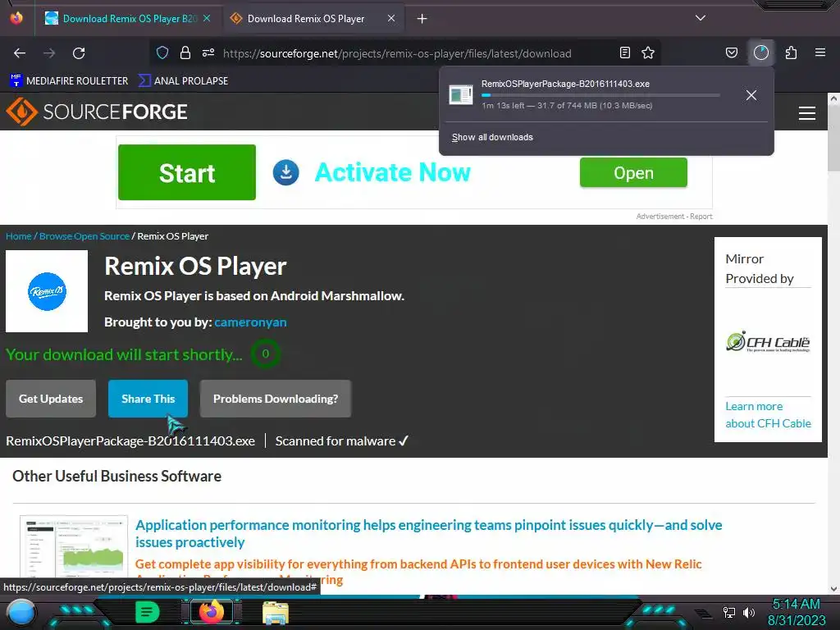
Task: Open the network tray icon
Action: click(729, 612)
